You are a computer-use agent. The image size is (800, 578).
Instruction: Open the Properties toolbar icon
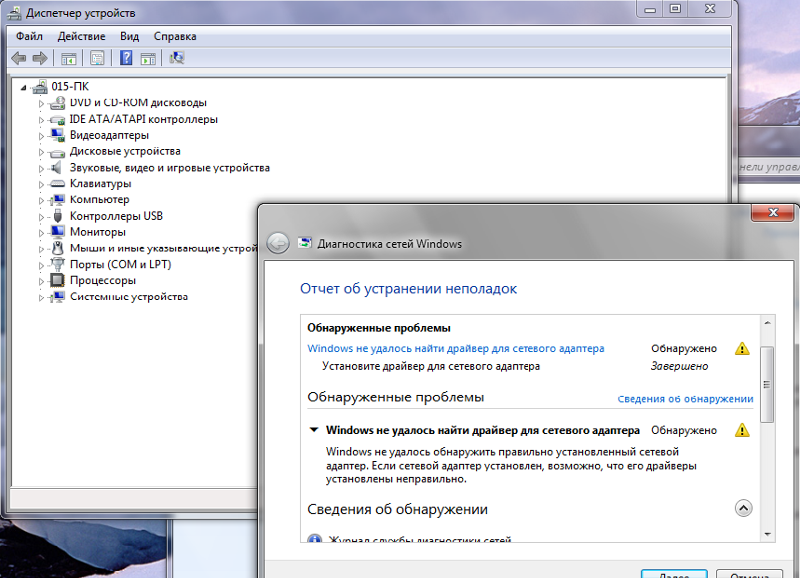[x=97, y=58]
